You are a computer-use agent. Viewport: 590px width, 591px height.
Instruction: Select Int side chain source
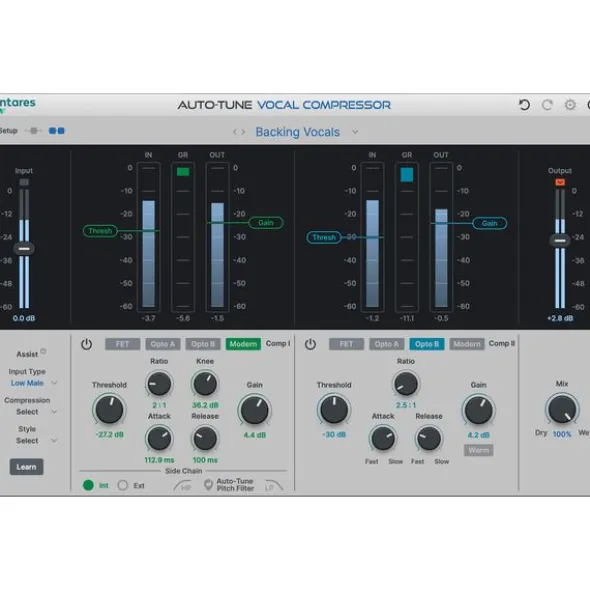[88, 485]
